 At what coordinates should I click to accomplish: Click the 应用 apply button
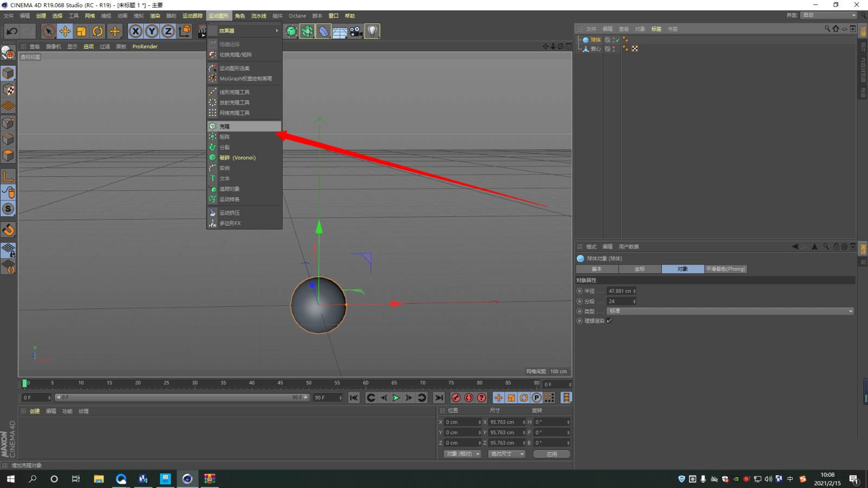tap(551, 454)
